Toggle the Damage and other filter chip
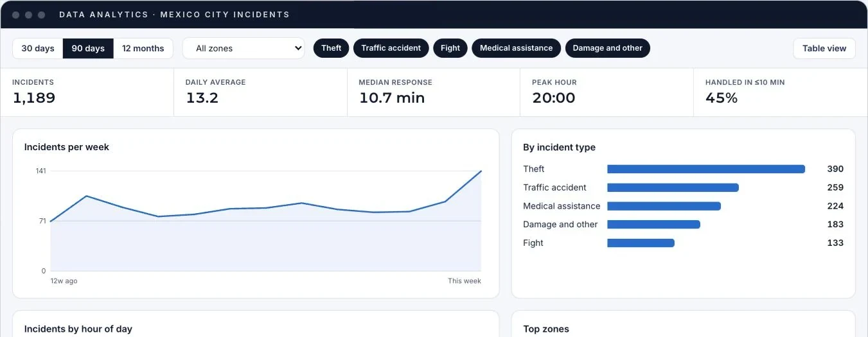This screenshot has height=337, width=868. (x=608, y=48)
